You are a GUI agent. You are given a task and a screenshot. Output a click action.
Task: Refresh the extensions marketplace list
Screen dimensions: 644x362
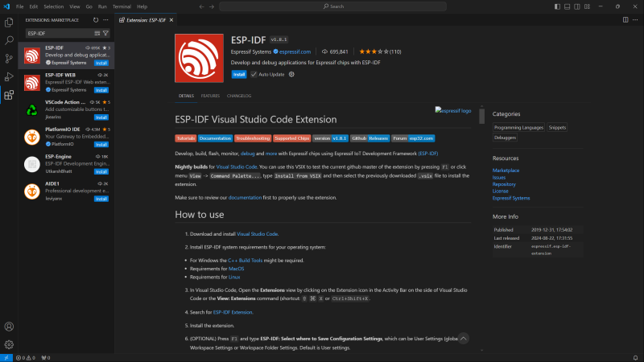[96, 20]
